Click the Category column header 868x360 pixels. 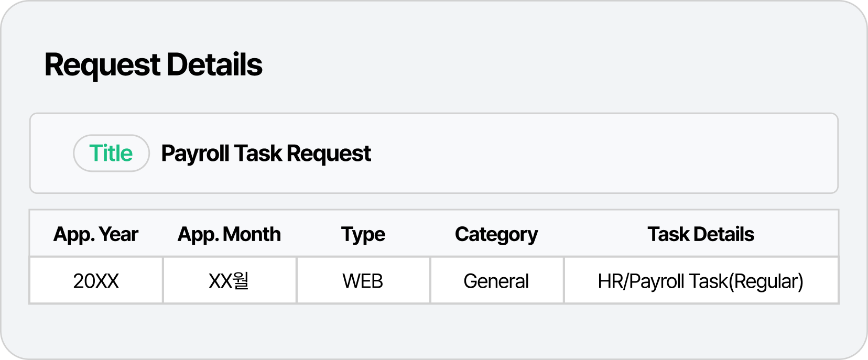coord(496,234)
